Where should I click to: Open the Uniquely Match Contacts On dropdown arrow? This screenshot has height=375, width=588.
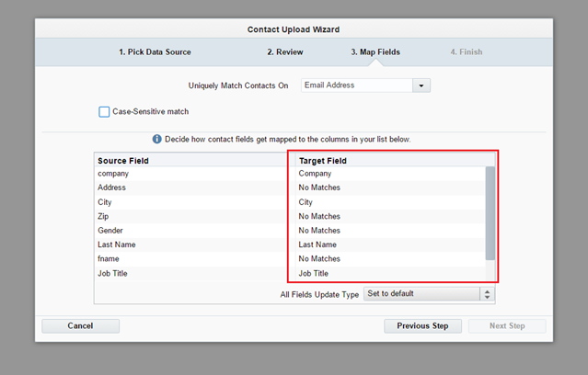[x=421, y=85]
